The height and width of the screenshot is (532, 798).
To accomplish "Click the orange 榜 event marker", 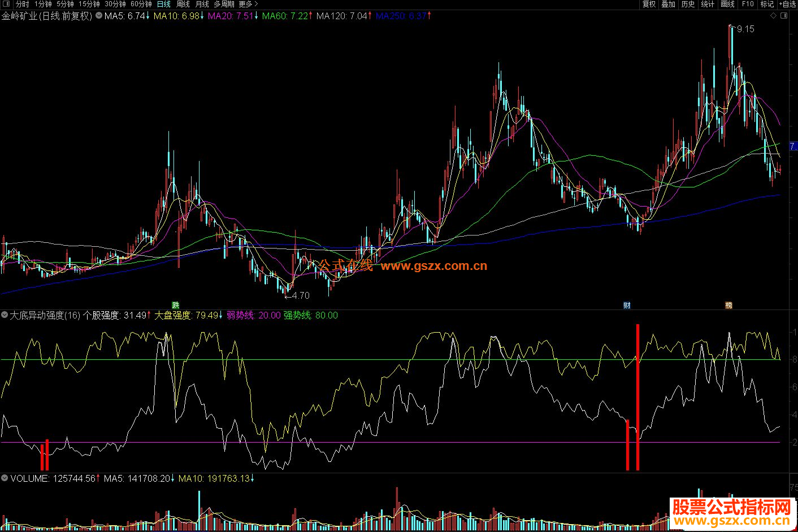I will 728,305.
